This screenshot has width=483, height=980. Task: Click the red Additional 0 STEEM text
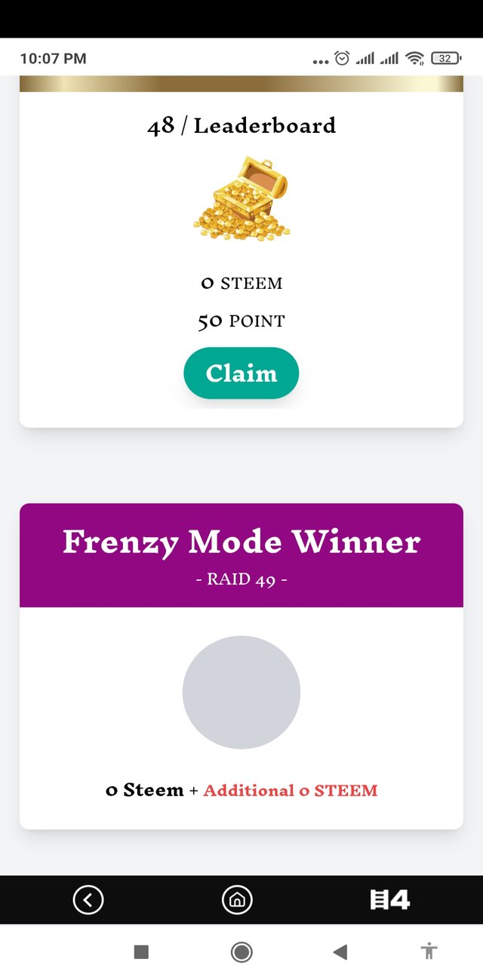click(291, 791)
